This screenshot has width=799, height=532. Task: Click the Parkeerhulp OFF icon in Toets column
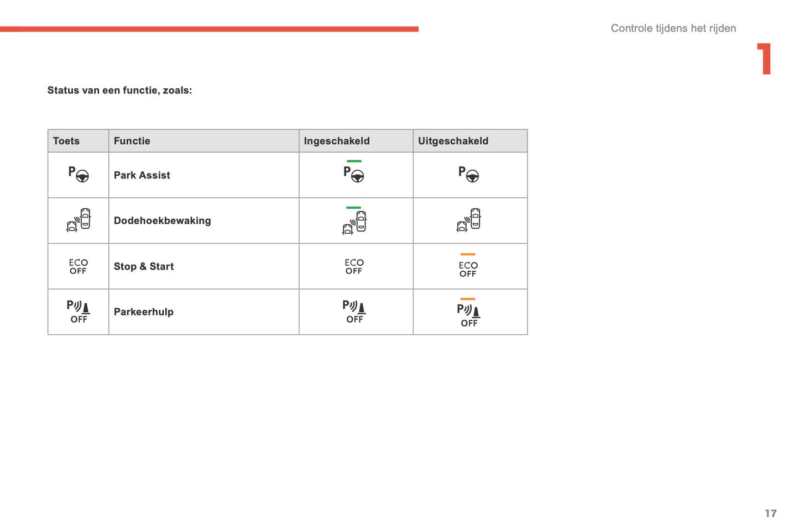[79, 312]
